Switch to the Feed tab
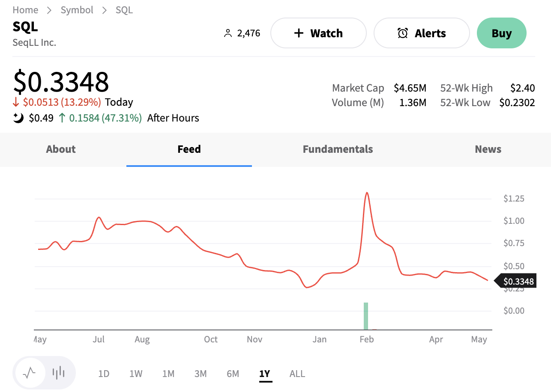 coord(189,149)
